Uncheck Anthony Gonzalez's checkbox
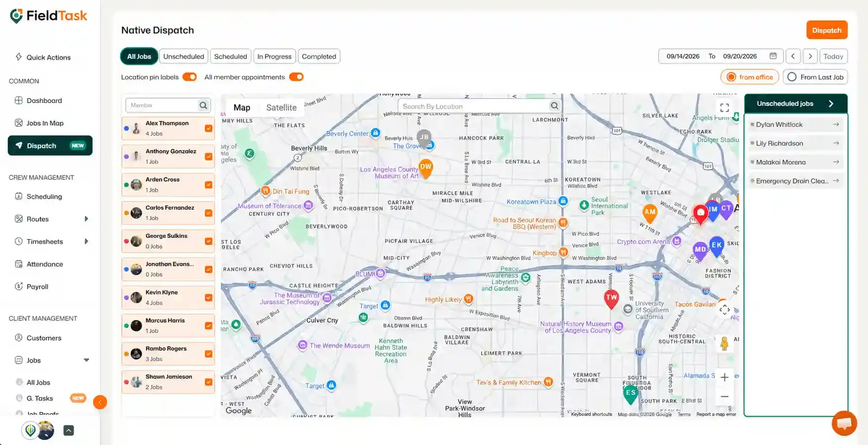The height and width of the screenshot is (445, 868). (209, 157)
